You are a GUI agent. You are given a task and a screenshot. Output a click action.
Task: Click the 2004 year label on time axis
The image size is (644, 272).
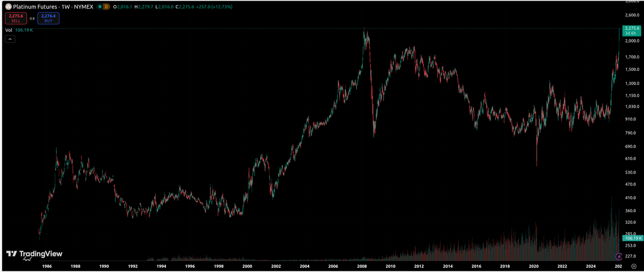[304, 266]
